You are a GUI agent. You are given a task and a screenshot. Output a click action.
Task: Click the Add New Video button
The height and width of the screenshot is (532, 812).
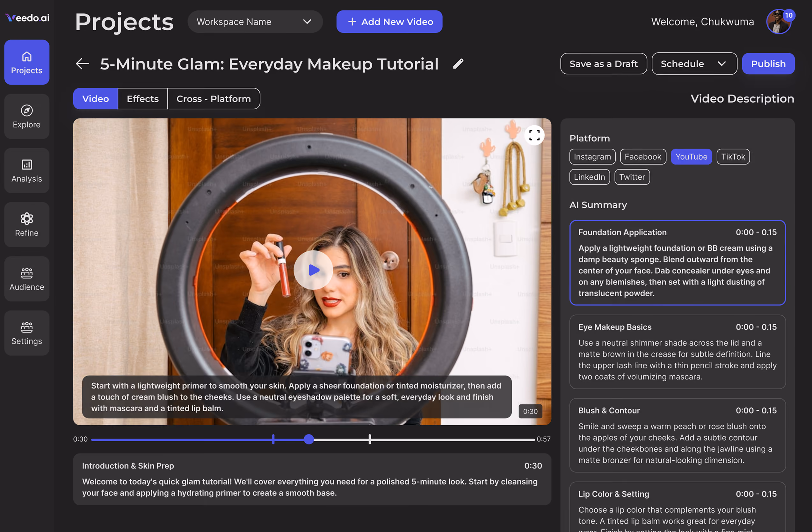coord(389,22)
